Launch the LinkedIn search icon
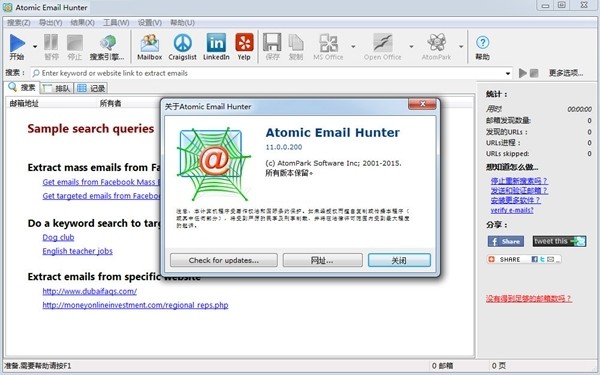This screenshot has height=375, width=600. click(x=216, y=43)
